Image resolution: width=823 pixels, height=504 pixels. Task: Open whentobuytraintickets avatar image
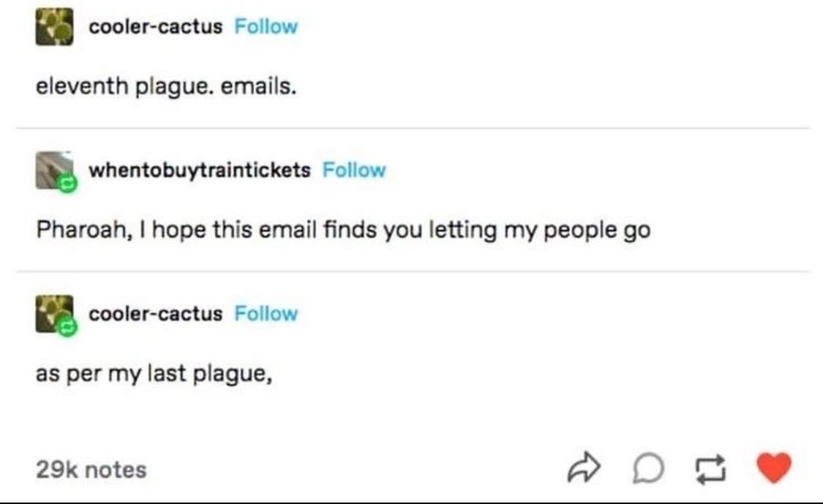click(x=55, y=170)
